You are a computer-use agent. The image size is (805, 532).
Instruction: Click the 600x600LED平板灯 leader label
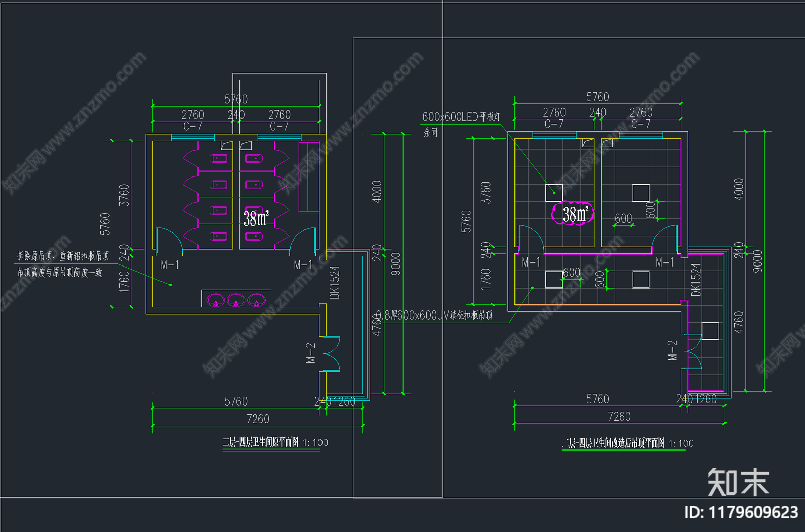pos(461,117)
